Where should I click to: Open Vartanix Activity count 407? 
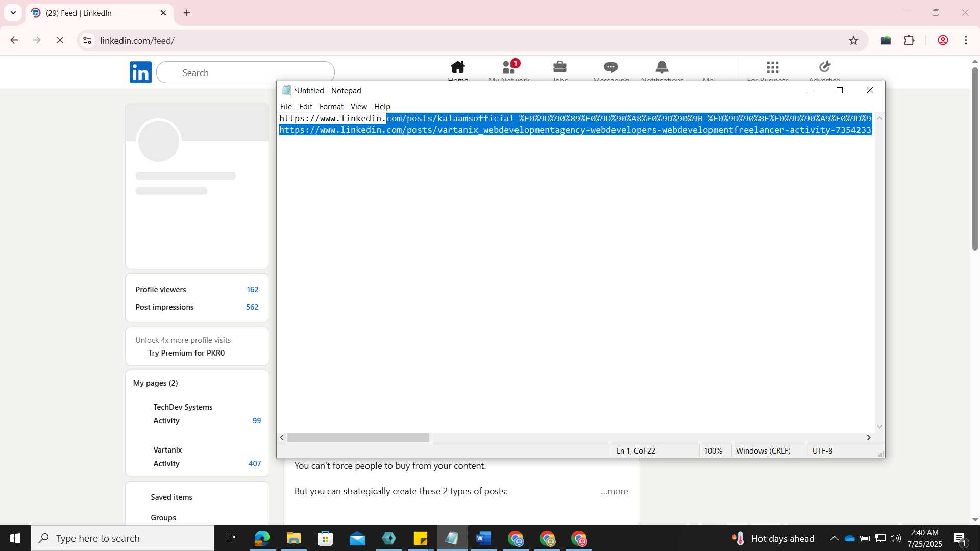255,463
